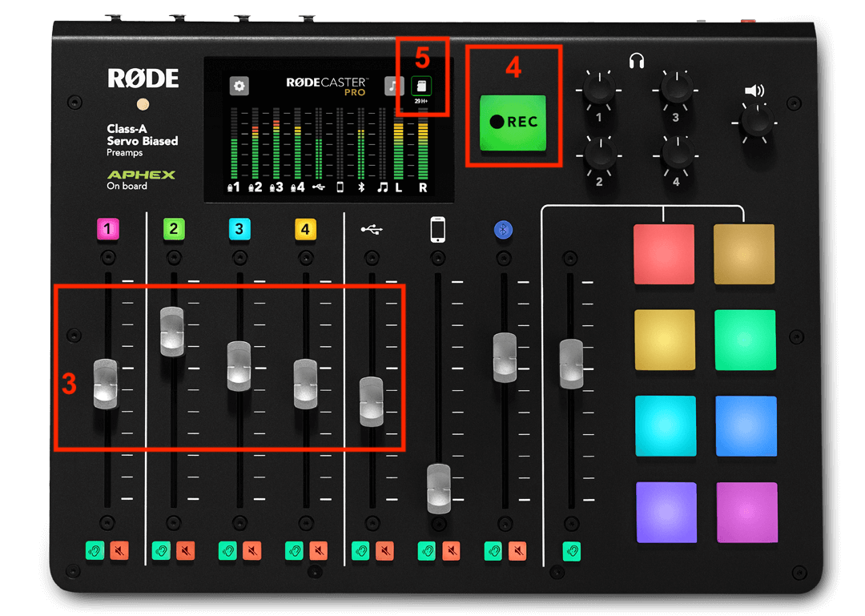Tap the yellow channel 4 microphone label
The width and height of the screenshot is (865, 616).
(x=305, y=229)
